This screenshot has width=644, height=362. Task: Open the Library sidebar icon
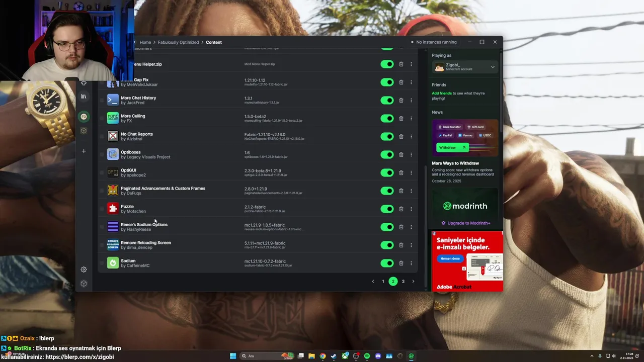click(84, 96)
